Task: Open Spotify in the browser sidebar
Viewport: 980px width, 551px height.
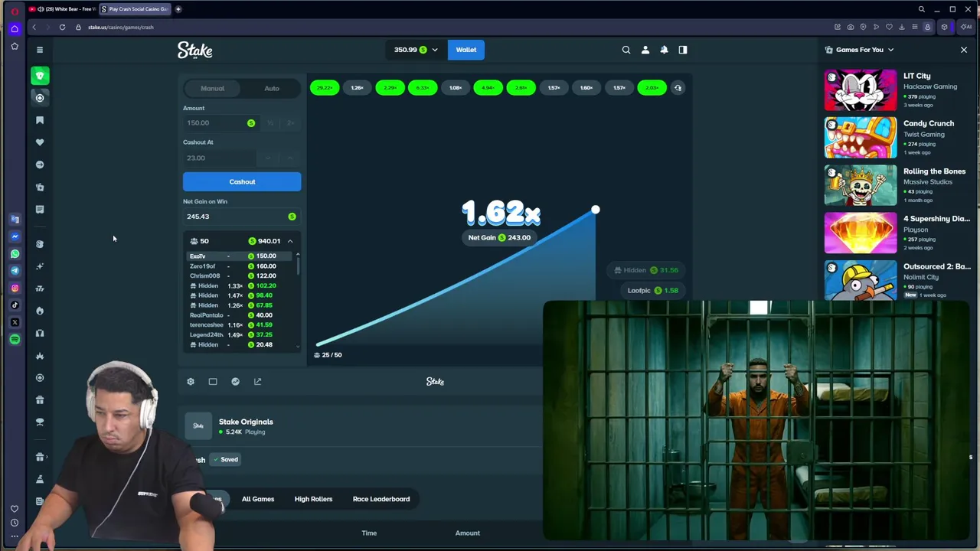Action: 15,339
